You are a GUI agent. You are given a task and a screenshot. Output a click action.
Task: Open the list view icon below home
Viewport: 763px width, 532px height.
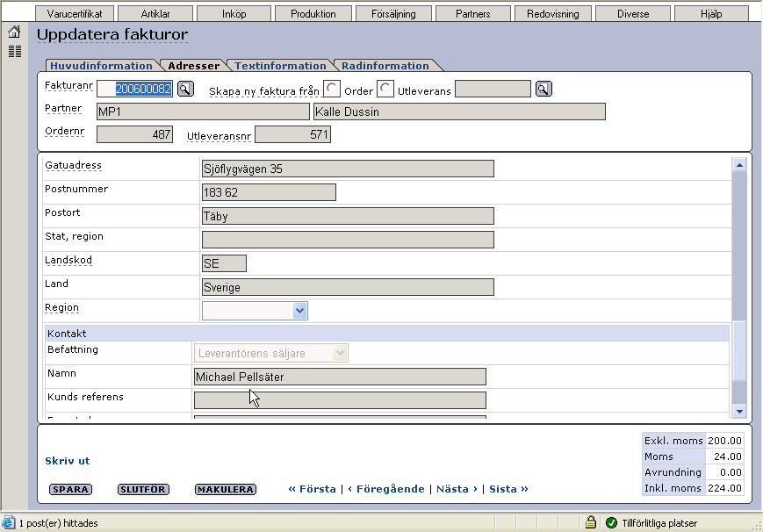click(15, 51)
